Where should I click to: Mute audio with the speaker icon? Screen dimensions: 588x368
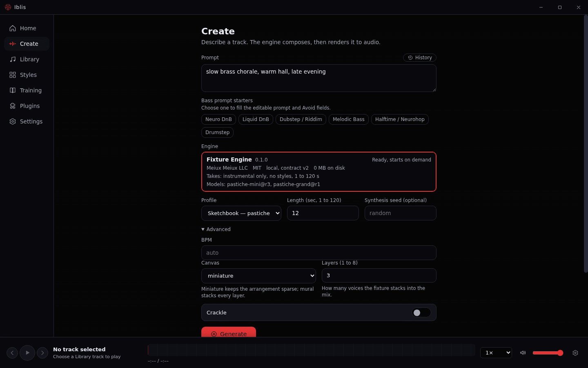coord(523,353)
